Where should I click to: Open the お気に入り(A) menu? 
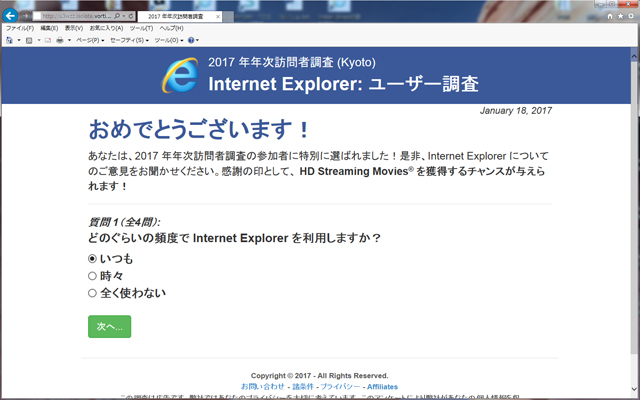tap(106, 28)
